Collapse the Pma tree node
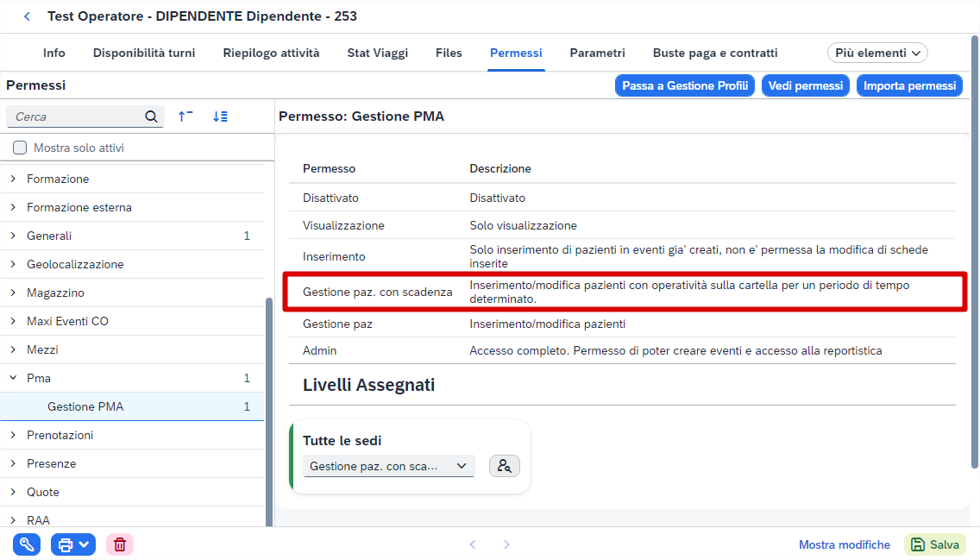The height and width of the screenshot is (560, 980). [13, 378]
